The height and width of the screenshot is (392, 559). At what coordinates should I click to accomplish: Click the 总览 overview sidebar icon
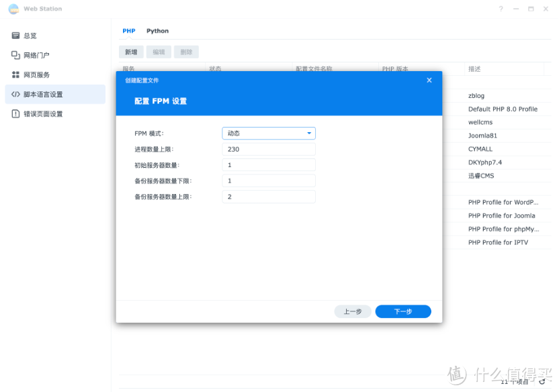point(15,36)
